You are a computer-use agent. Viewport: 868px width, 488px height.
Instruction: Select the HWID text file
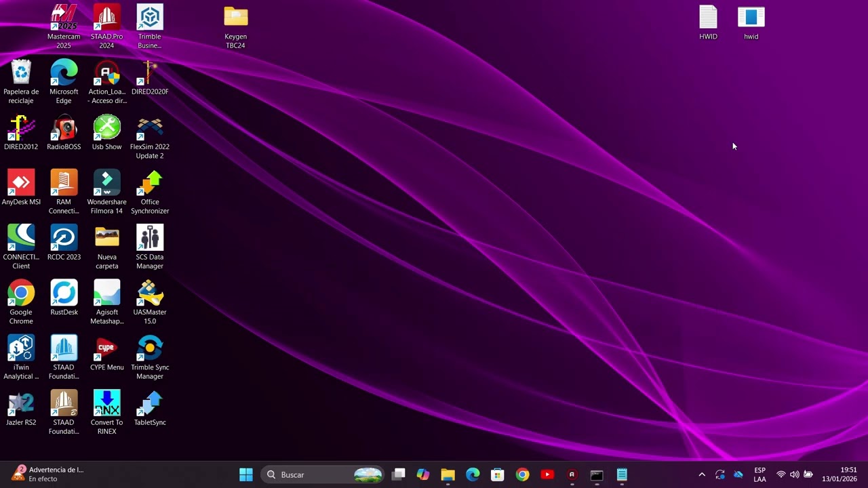coord(708,23)
